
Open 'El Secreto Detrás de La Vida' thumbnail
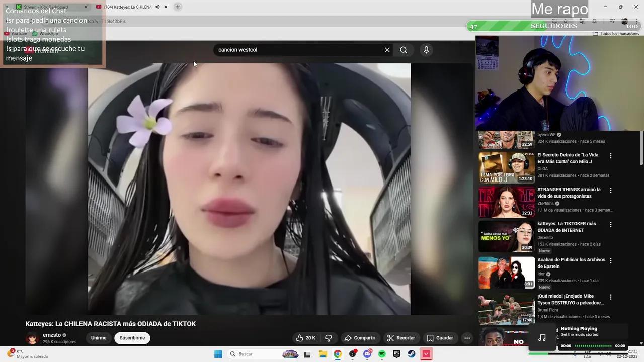point(506,167)
